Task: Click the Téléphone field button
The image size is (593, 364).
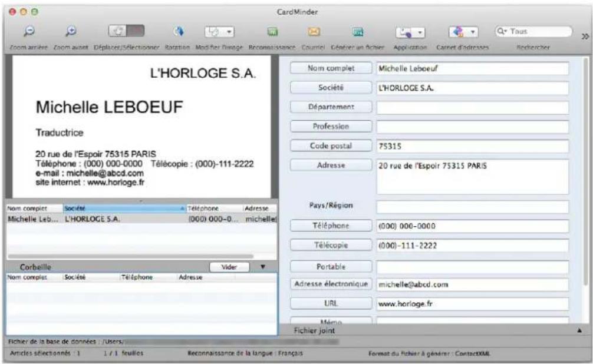Action: coord(331,226)
